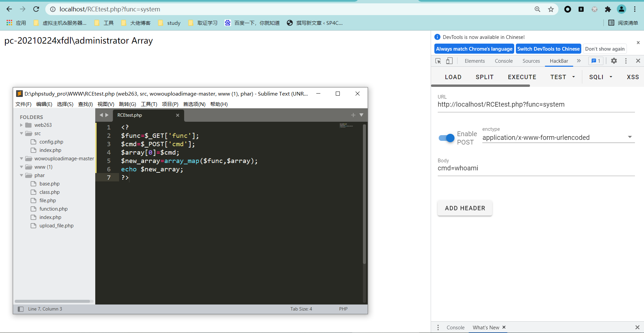644x333 pixels.
Task: Click Always match Chrome's language button
Action: 474,49
